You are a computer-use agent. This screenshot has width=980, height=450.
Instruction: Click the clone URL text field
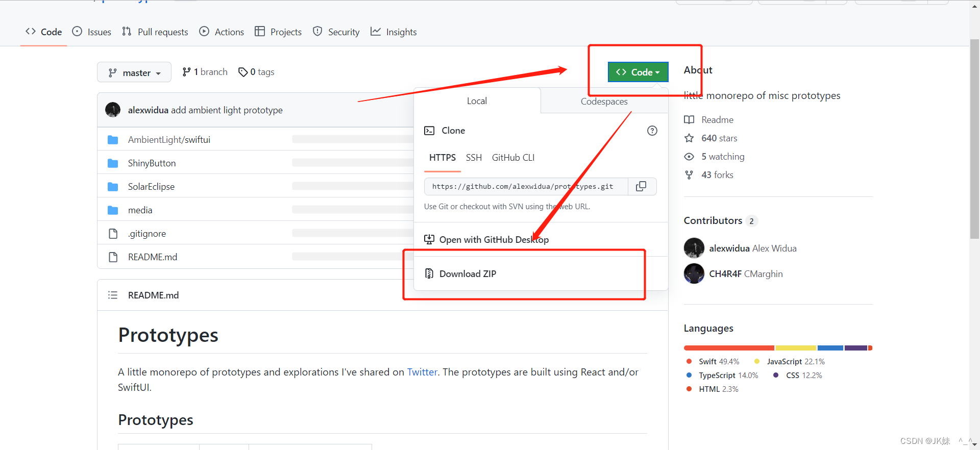(x=526, y=186)
